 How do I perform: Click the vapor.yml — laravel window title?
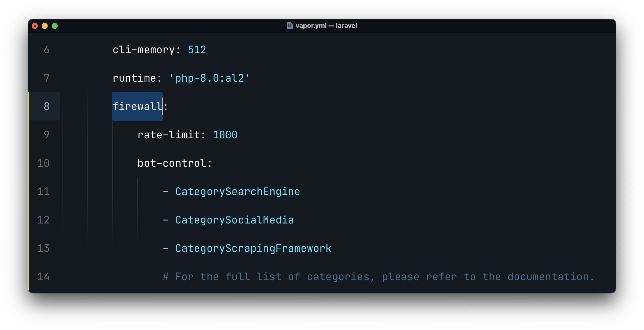coord(326,25)
